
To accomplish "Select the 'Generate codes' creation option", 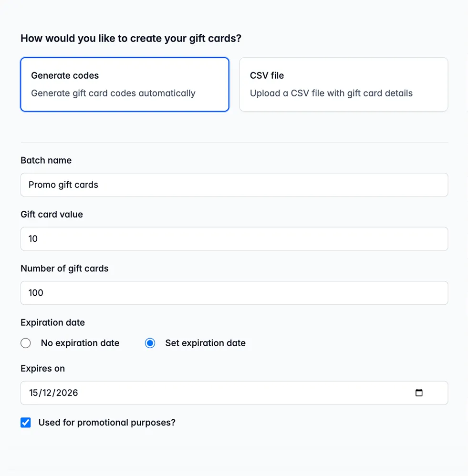I will click(x=125, y=84).
